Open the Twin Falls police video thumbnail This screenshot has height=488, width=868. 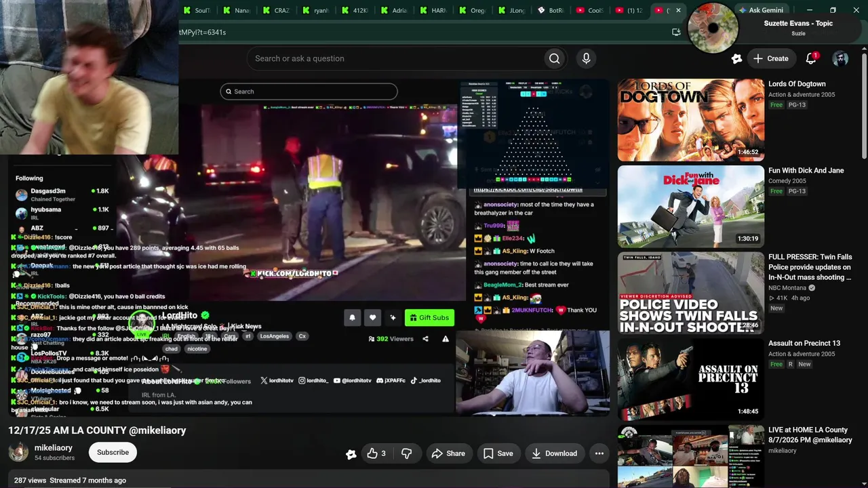(x=691, y=293)
